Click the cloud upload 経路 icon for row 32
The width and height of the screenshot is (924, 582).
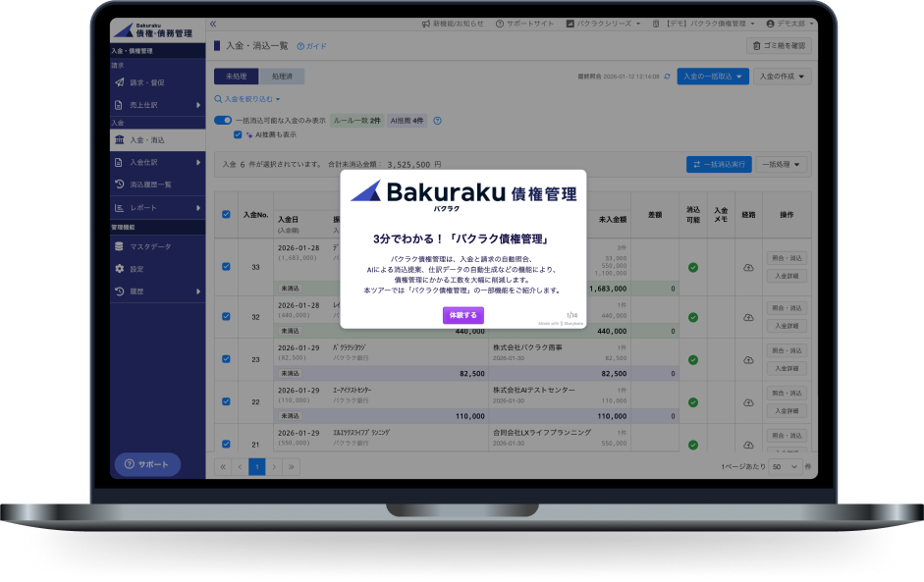point(748,318)
